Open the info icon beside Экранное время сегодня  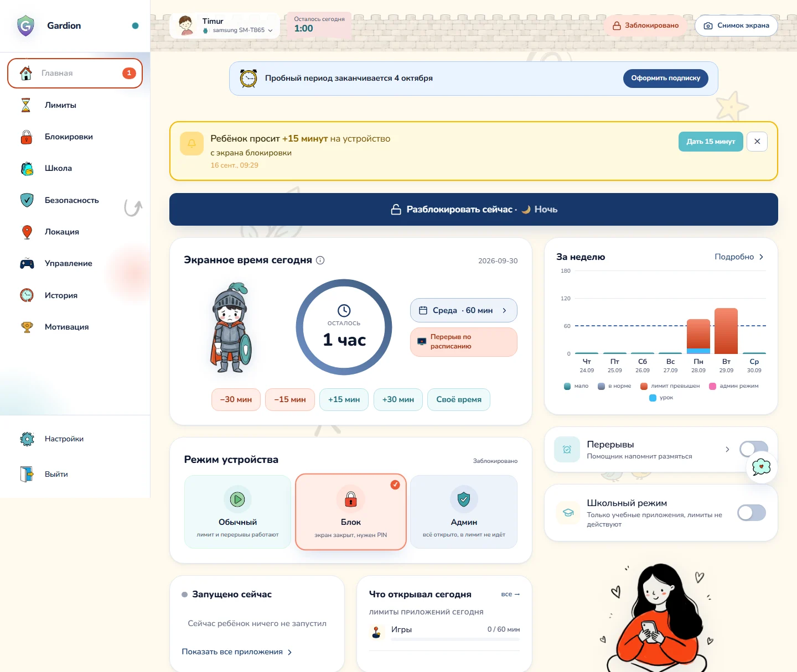click(x=320, y=260)
